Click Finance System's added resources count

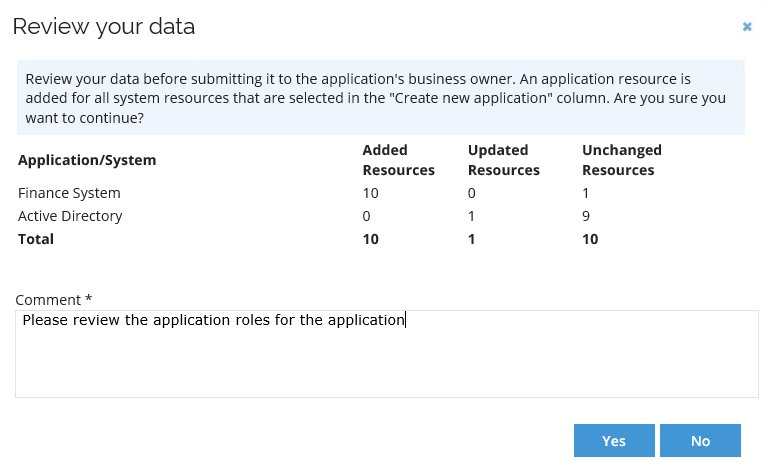[370, 193]
